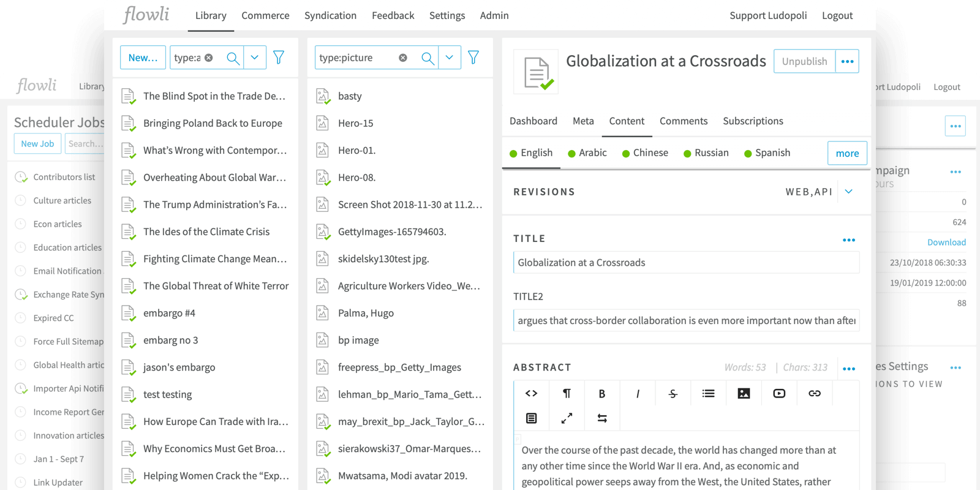This screenshot has width=980, height=490.
Task: Click the TITLE2 input field
Action: coord(686,320)
